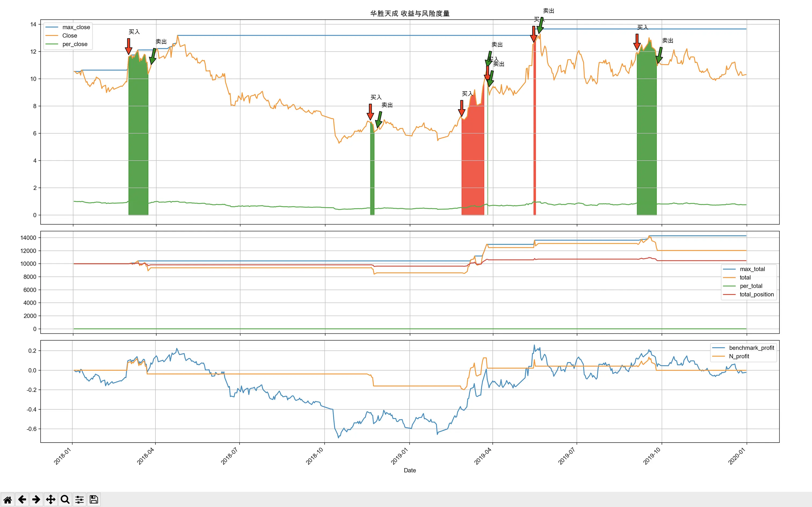Click the total_position legend entry
The height and width of the screenshot is (507, 812).
(756, 295)
